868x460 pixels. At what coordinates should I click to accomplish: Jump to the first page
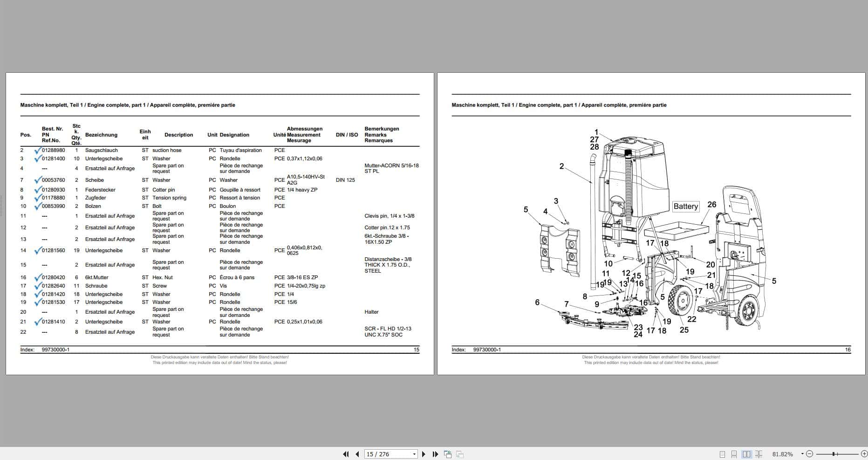346,453
